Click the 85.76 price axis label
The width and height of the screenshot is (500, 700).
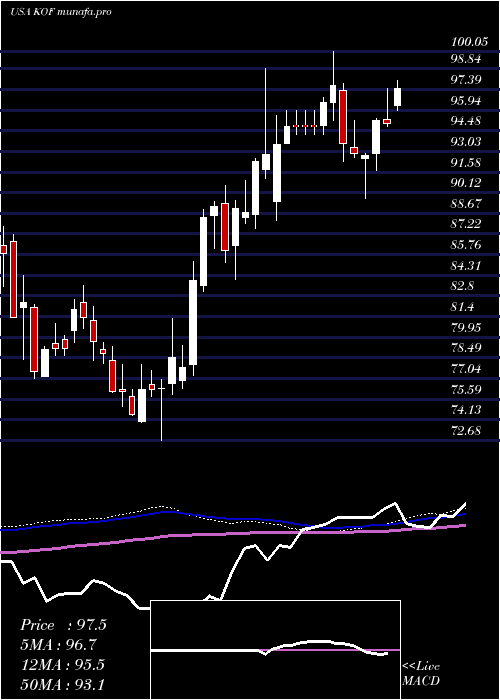(466, 245)
